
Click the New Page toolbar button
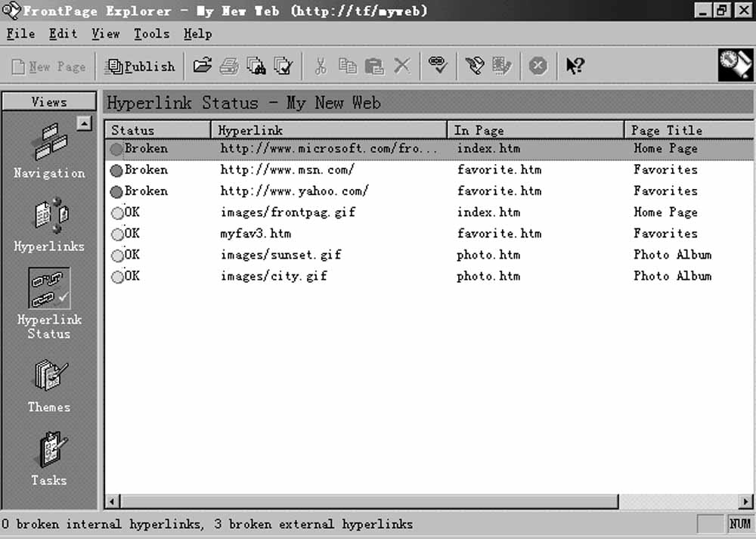48,66
